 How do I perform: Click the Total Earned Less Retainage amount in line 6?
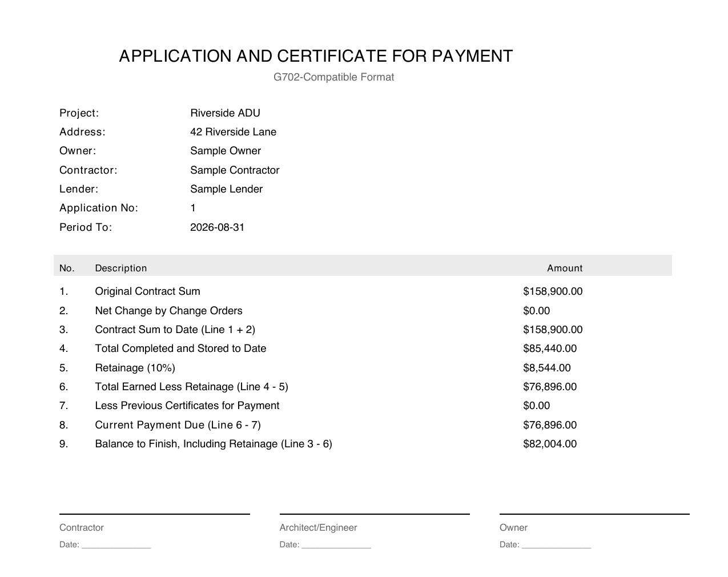pyautogui.click(x=550, y=387)
